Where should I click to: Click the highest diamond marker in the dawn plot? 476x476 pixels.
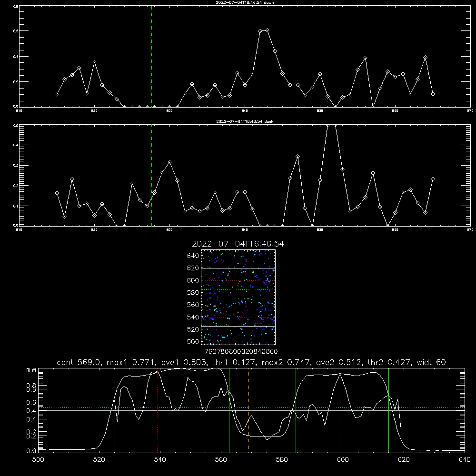click(x=267, y=30)
